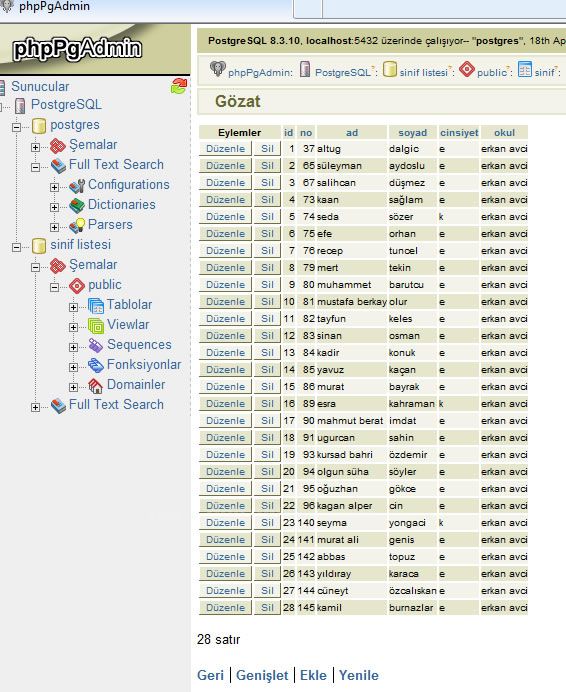Open PostgreSQL in the breadcrumb trail
This screenshot has height=692, width=566.
[x=343, y=72]
